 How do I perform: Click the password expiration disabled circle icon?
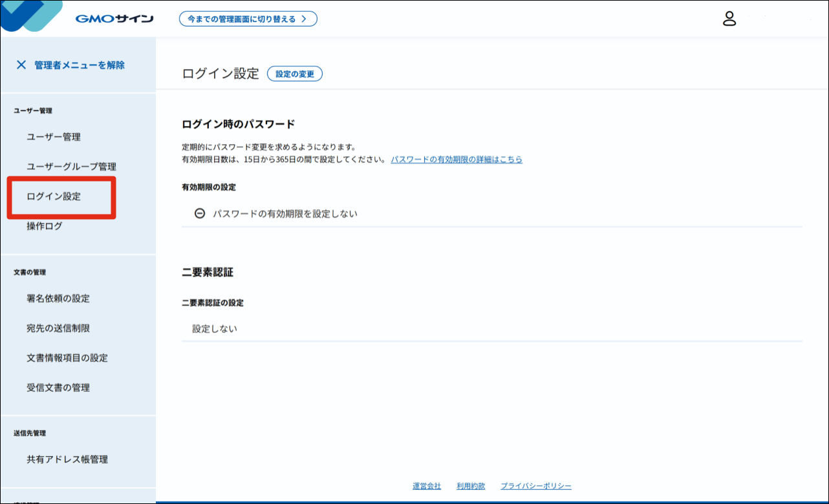[200, 213]
